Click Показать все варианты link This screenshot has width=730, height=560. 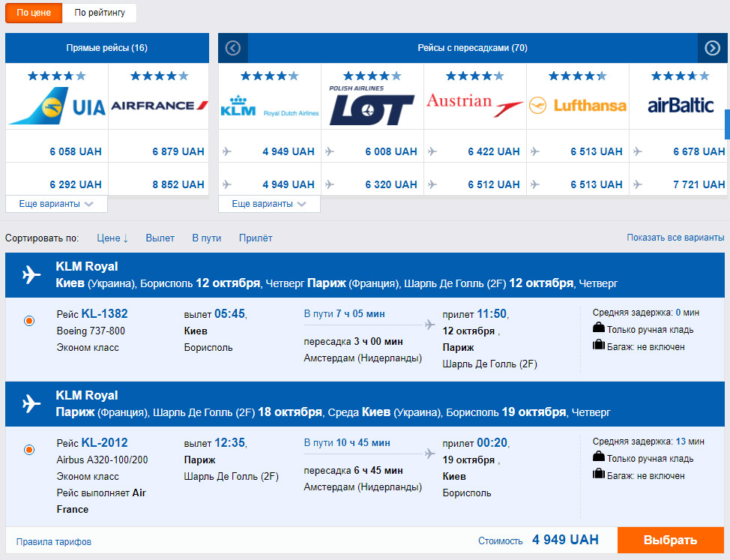(x=675, y=238)
